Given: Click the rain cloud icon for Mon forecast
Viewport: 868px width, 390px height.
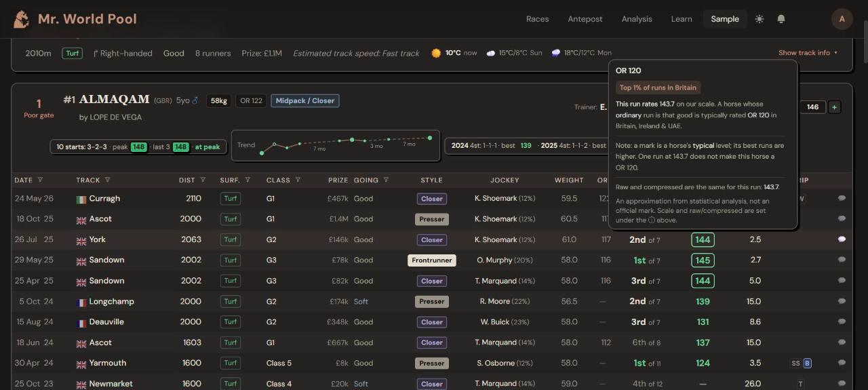Looking at the screenshot, I should pyautogui.click(x=555, y=53).
